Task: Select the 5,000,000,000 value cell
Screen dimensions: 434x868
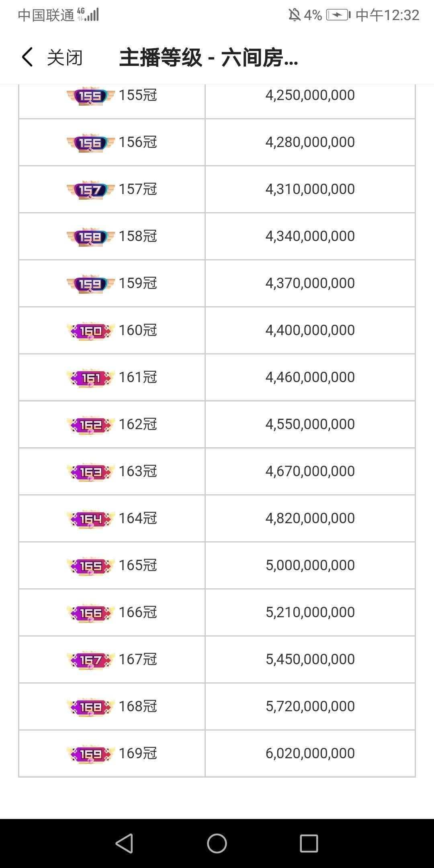Action: click(x=310, y=565)
